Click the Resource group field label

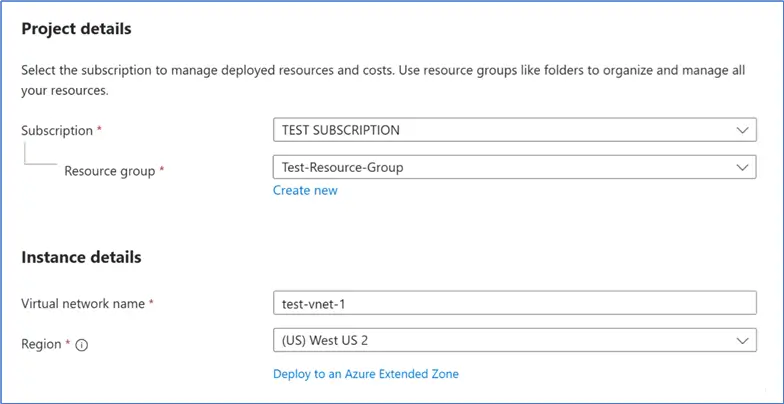tap(110, 171)
